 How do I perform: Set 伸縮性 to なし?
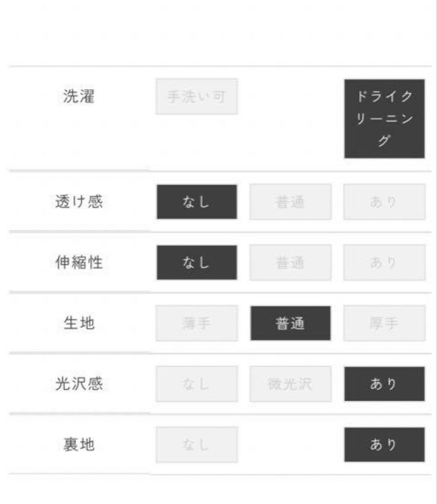[x=197, y=263]
